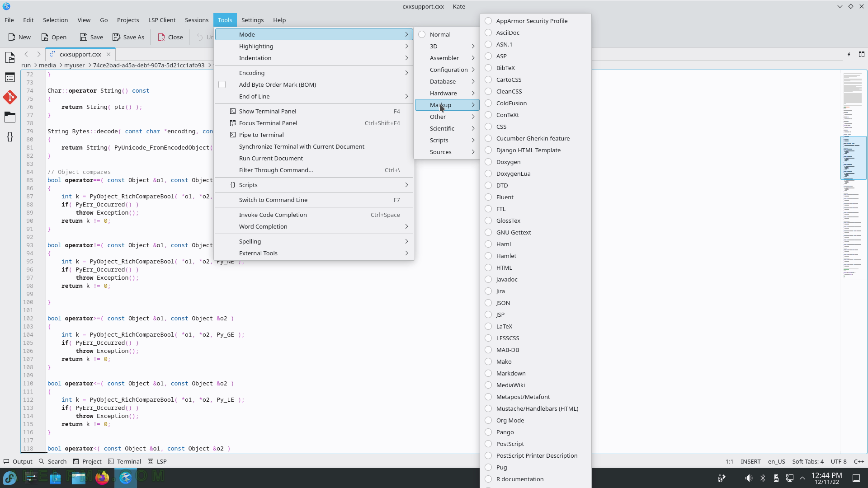Image resolution: width=868 pixels, height=488 pixels.
Task: Expand the Highlighting submenu
Action: click(x=314, y=46)
